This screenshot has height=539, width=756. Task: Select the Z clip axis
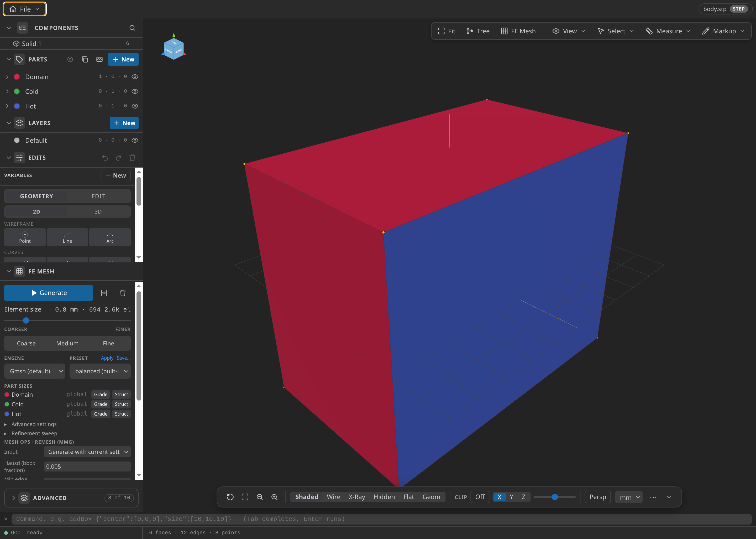pos(524,497)
